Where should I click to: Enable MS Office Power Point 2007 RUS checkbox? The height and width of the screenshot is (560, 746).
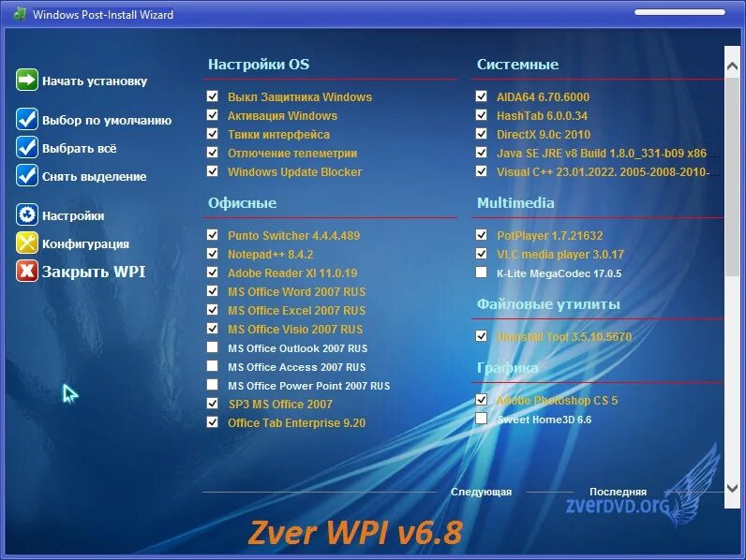click(x=212, y=385)
